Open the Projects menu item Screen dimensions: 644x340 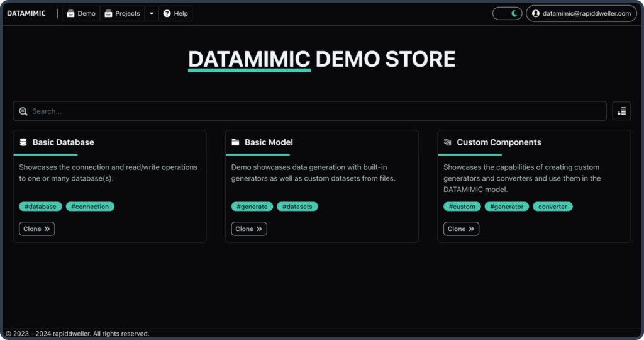(x=122, y=13)
